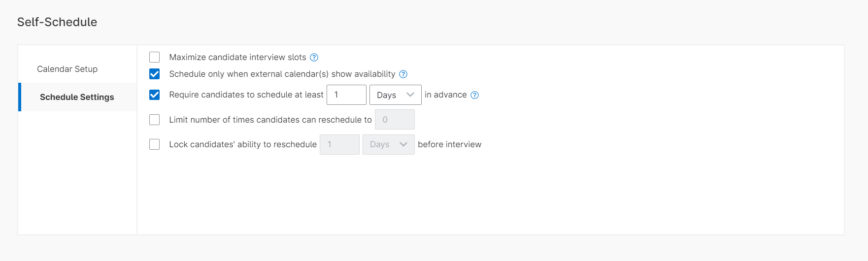
Task: Click the 'in advance' text
Action: pos(445,95)
